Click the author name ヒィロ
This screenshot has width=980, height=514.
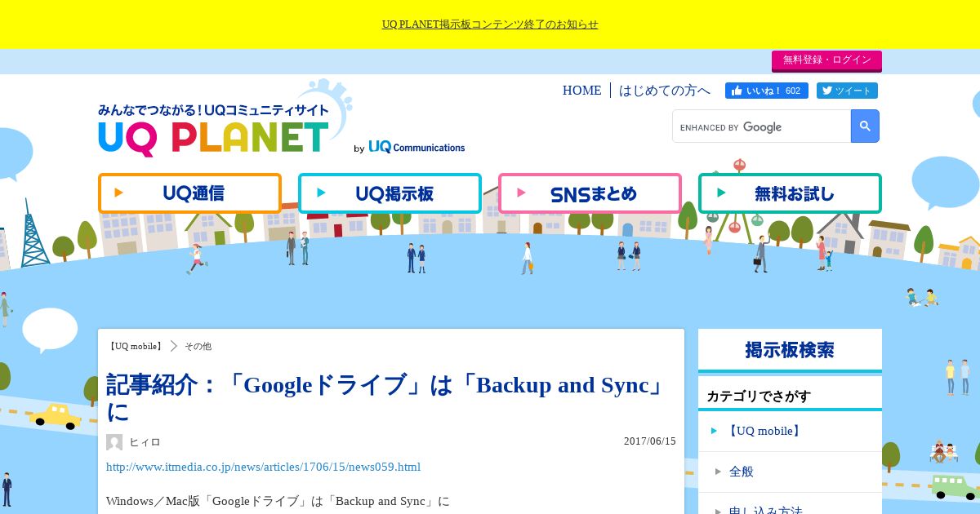point(145,442)
